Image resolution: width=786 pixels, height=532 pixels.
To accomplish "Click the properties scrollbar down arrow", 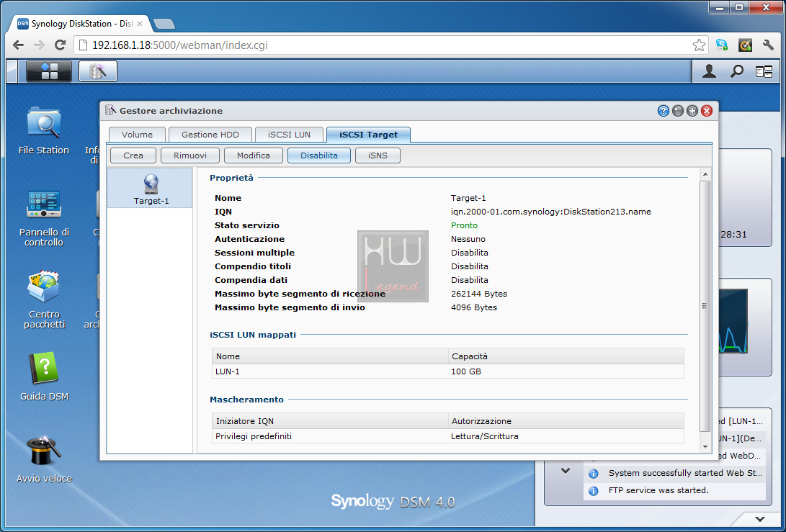I will [x=705, y=446].
